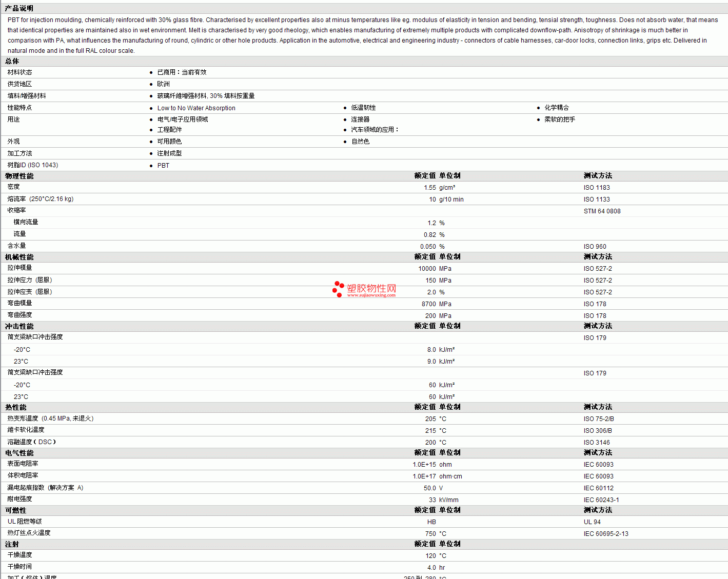Image resolution: width=728 pixels, height=579 pixels.
Task: Select the 干燥时间 row label
Action: coord(19,567)
